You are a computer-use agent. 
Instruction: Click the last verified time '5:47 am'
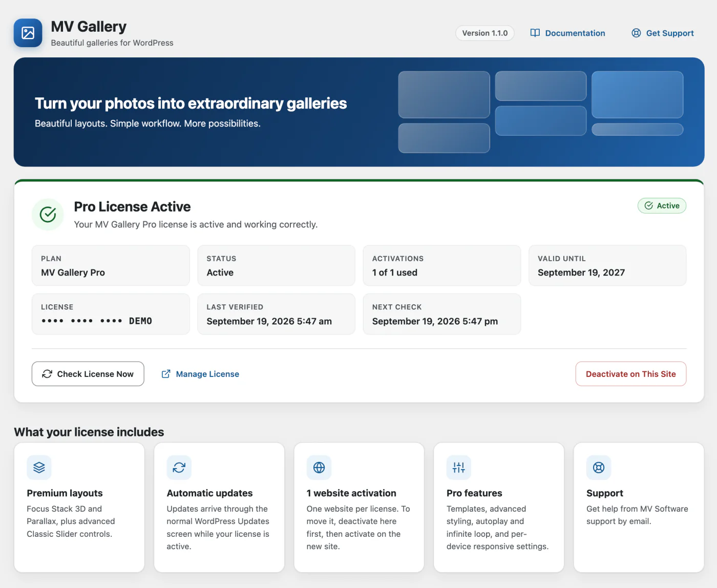(314, 321)
